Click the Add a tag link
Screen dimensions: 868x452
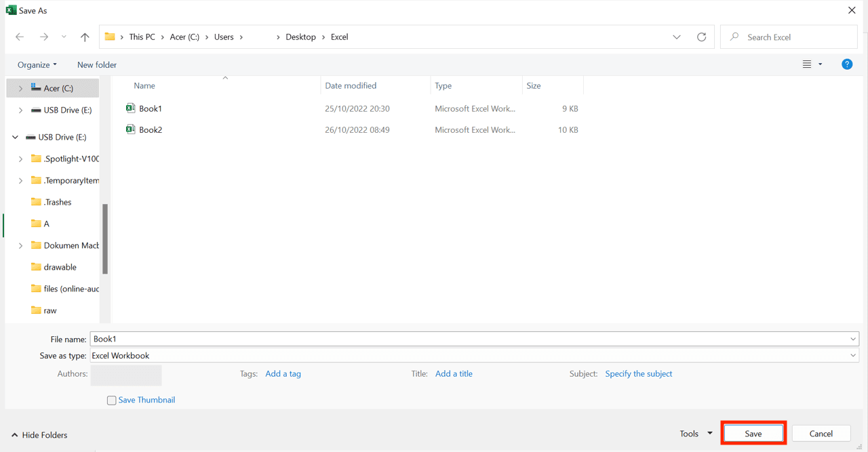pos(283,374)
